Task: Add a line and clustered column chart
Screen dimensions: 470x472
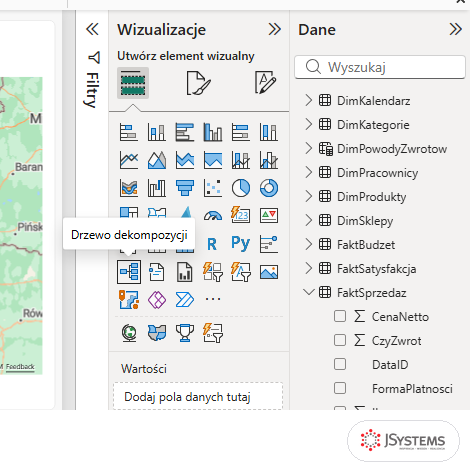Action: [x=269, y=160]
